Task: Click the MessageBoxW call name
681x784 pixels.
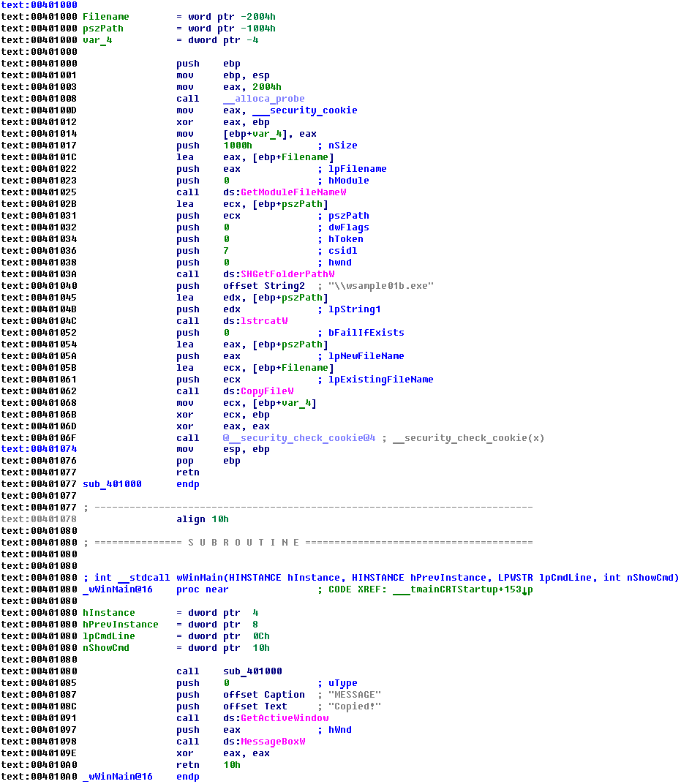Action: click(x=273, y=742)
